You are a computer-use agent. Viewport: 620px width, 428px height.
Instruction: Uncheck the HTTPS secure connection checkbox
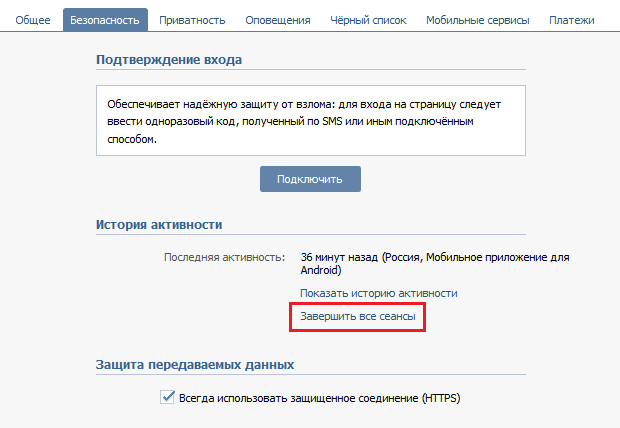click(x=167, y=397)
